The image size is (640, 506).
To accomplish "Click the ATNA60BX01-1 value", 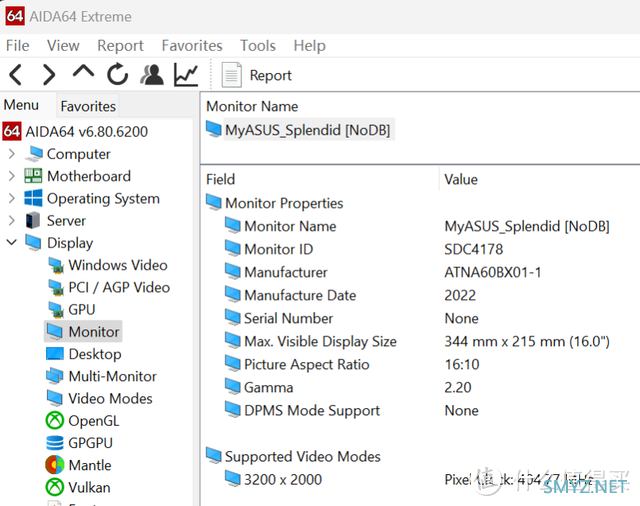I will coord(493,272).
